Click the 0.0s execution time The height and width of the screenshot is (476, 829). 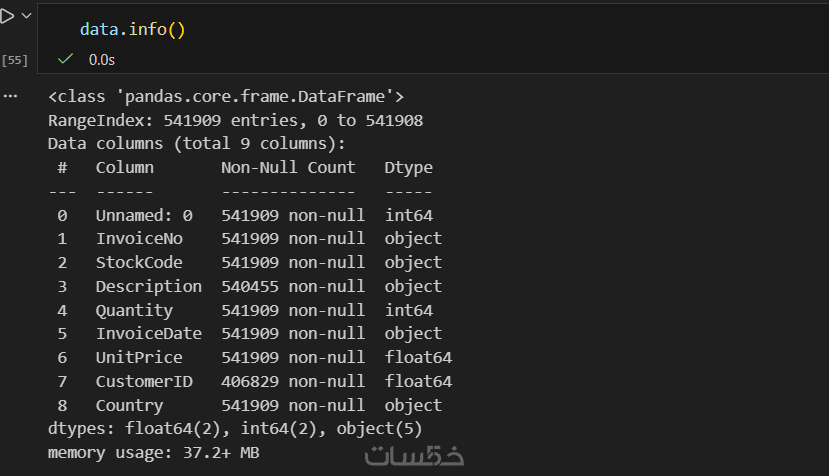click(101, 60)
